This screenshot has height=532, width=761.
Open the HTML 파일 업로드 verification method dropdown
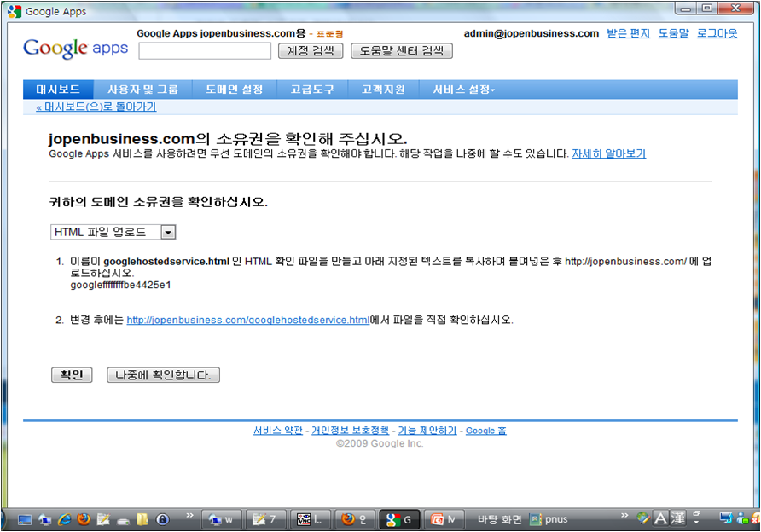pos(113,232)
